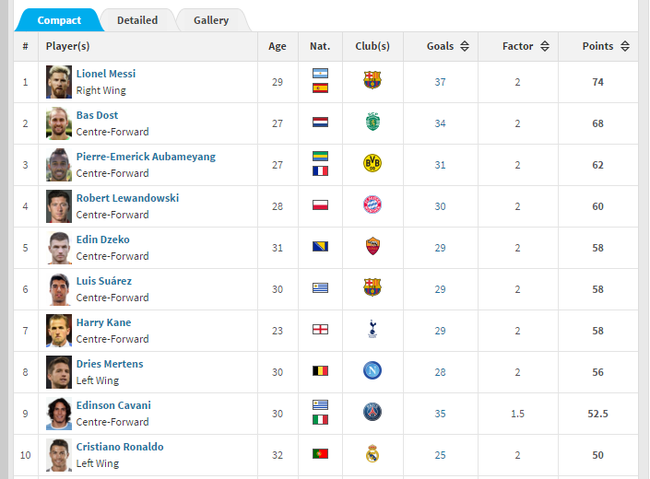650x479 pixels.
Task: Click the Tottenham crest in Harry Kane's row
Action: point(372,329)
